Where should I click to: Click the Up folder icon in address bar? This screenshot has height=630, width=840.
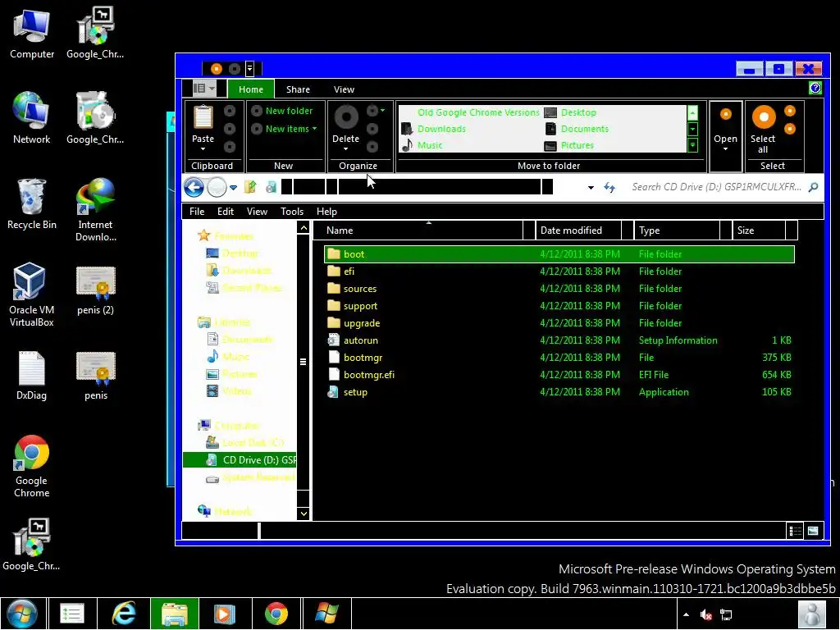(250, 186)
